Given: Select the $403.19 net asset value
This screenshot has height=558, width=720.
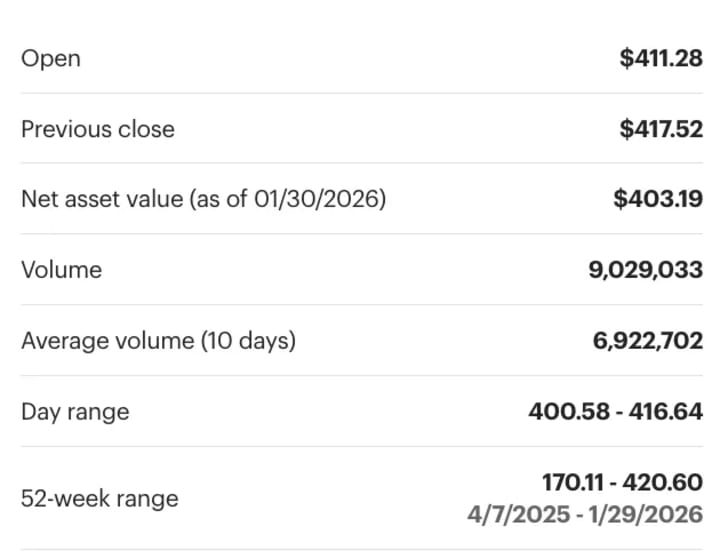Looking at the screenshot, I should point(658,199).
